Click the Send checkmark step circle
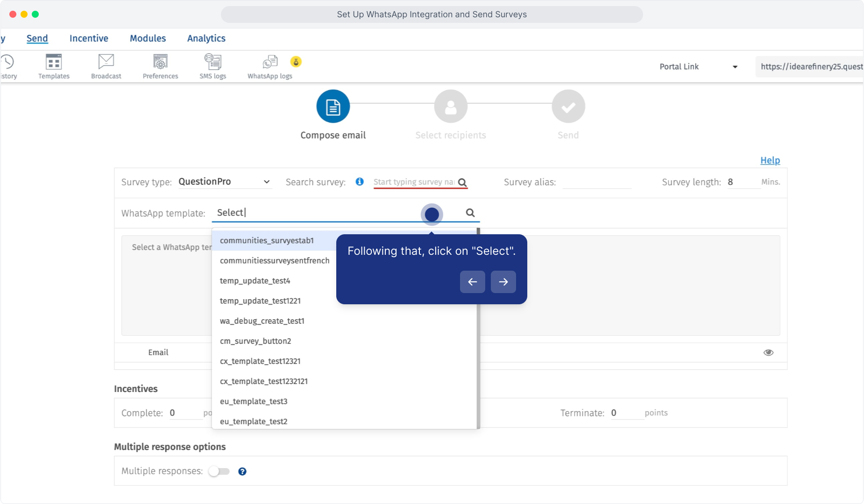864x504 pixels. 568,106
